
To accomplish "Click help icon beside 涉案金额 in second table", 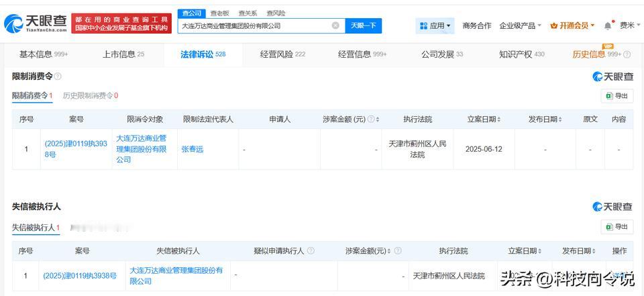I will tap(397, 251).
